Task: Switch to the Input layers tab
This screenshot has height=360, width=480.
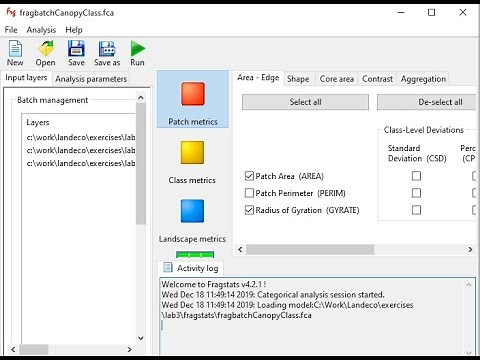Action: 26,78
